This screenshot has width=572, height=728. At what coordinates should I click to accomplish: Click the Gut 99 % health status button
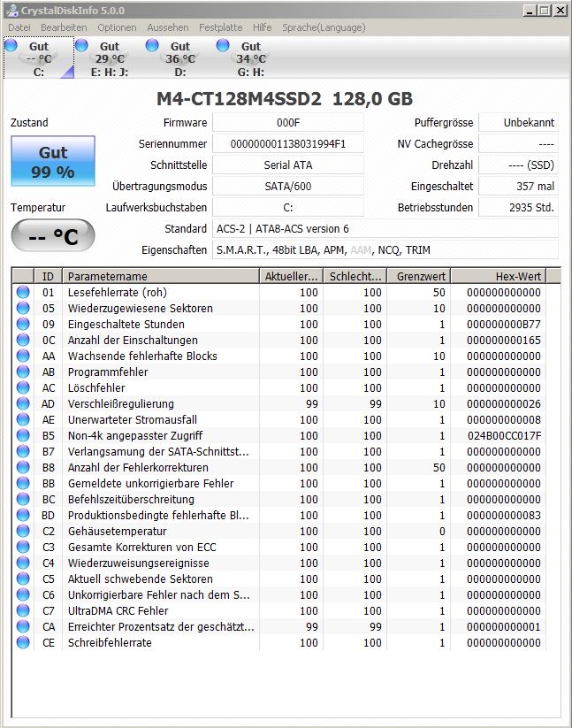pyautogui.click(x=53, y=161)
